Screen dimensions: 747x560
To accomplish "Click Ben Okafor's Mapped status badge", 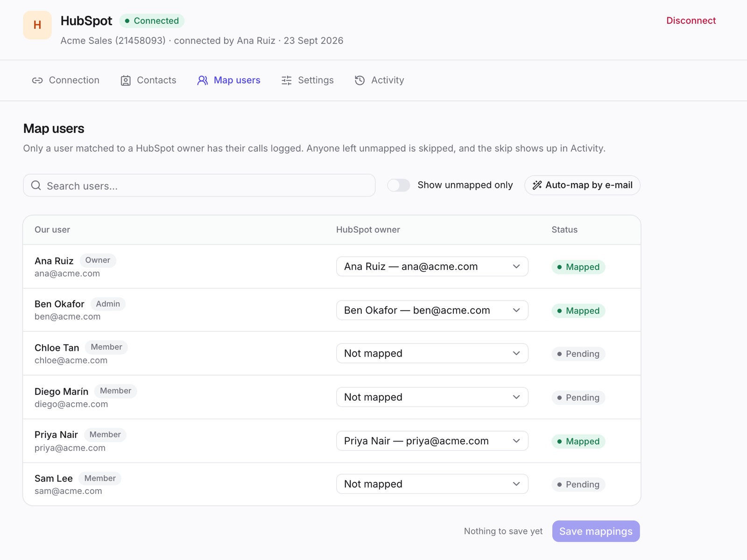I will click(x=578, y=311).
